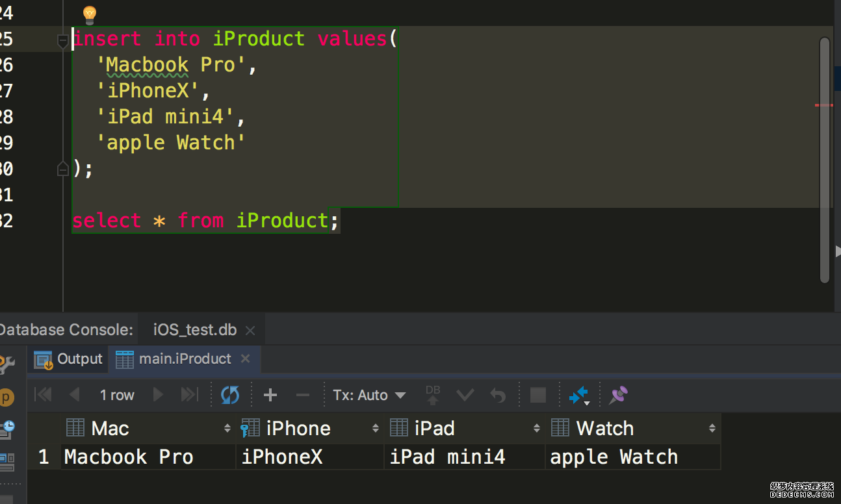841x504 pixels.
Task: Close the iOS_test.db console tab
Action: [250, 331]
